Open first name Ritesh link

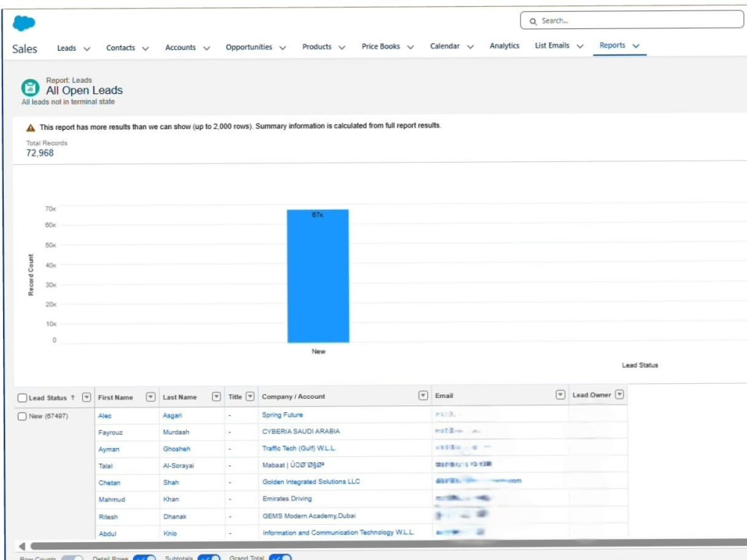tap(108, 517)
